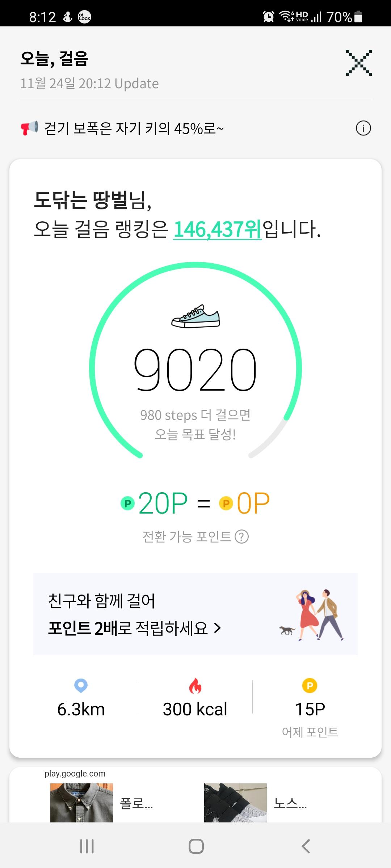This screenshot has width=391, height=868.
Task: Tap the green P coin icon
Action: pyautogui.click(x=127, y=503)
